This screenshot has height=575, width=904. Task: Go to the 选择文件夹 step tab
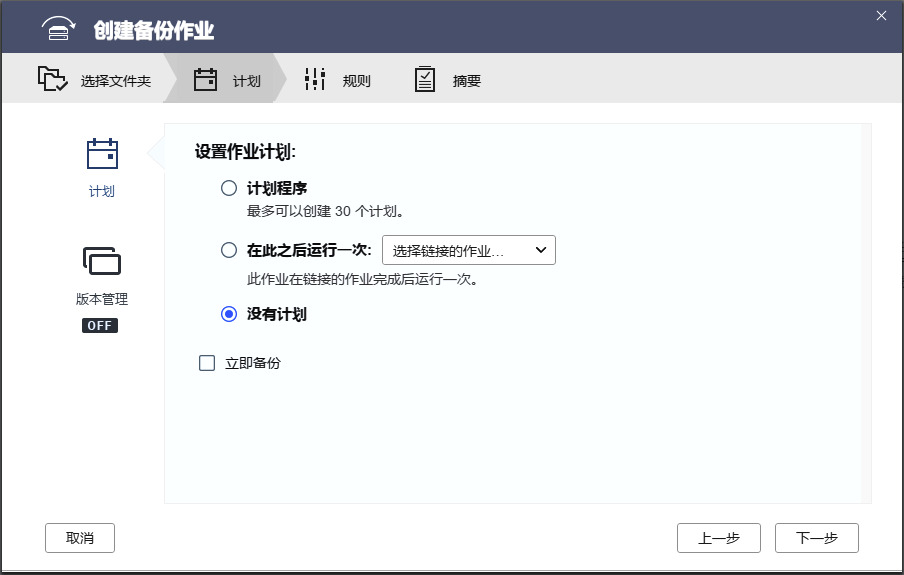(x=95, y=79)
